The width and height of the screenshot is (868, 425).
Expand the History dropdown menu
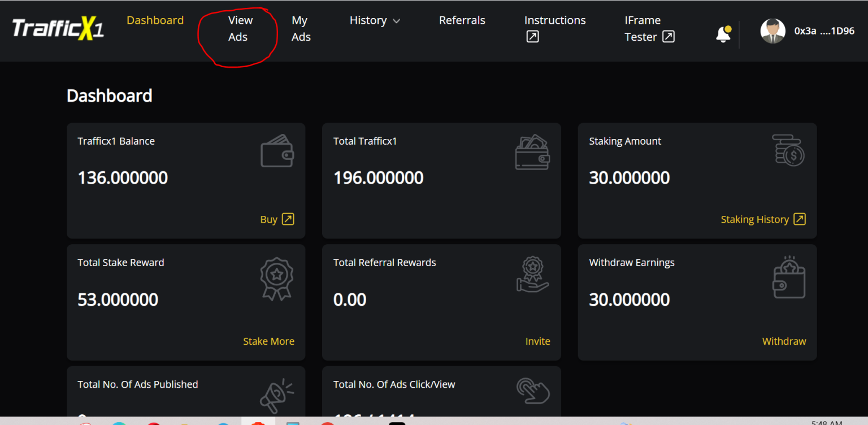pos(375,20)
